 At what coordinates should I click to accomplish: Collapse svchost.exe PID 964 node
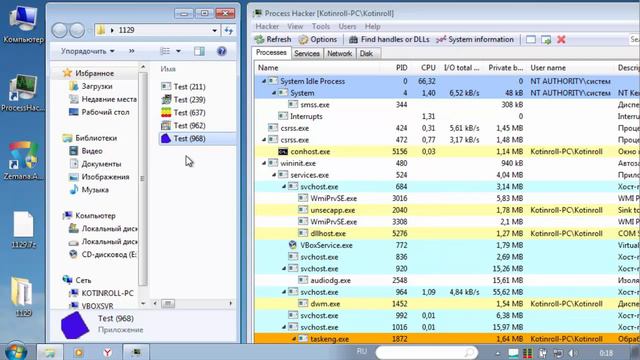tap(284, 292)
